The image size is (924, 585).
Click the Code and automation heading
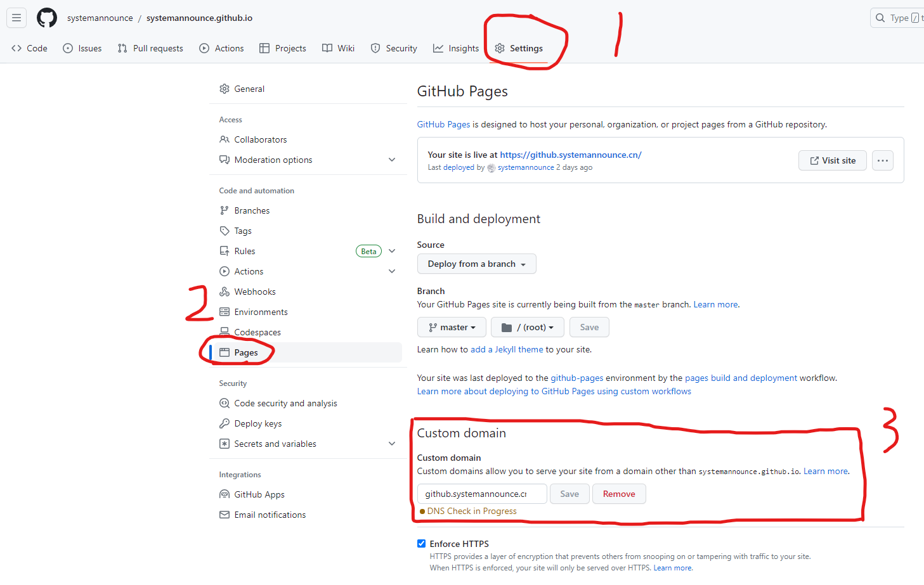(256, 191)
